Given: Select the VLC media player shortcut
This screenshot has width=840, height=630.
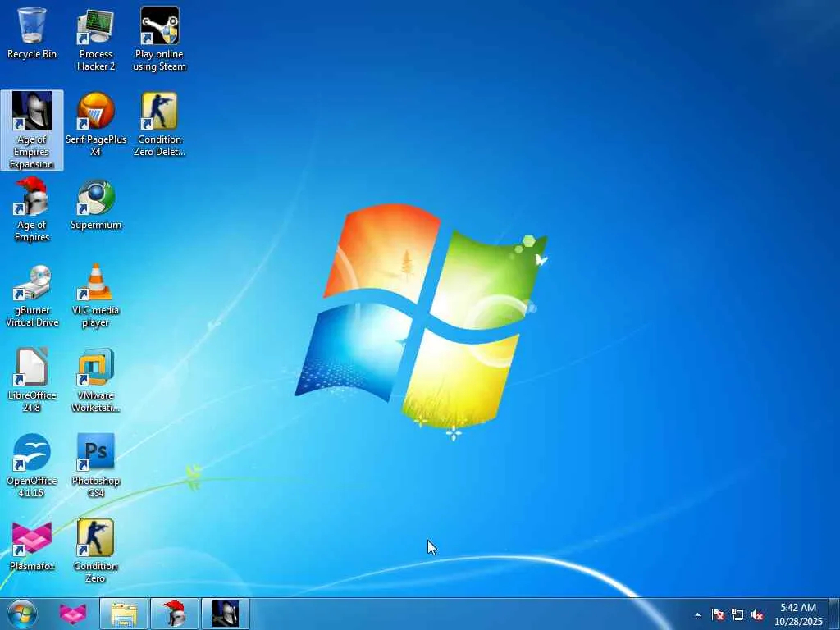Looking at the screenshot, I should tap(96, 295).
